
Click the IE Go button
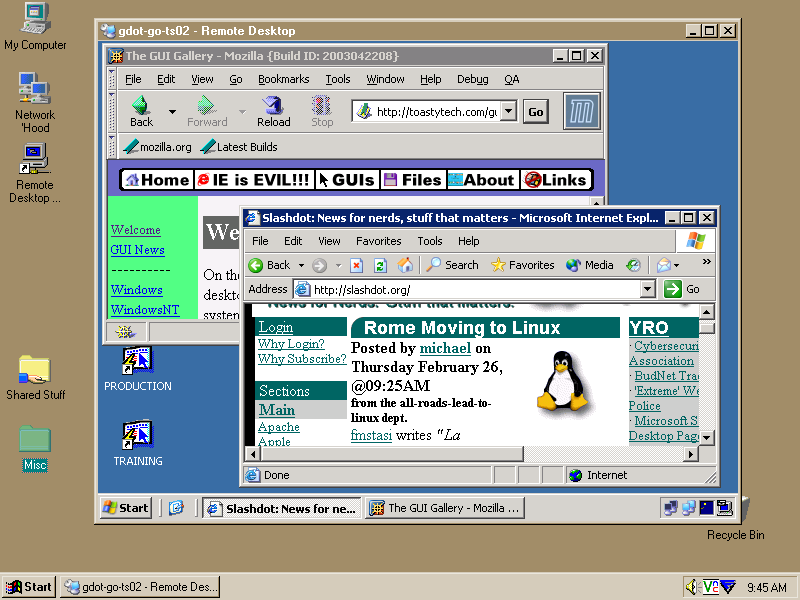[x=683, y=289]
